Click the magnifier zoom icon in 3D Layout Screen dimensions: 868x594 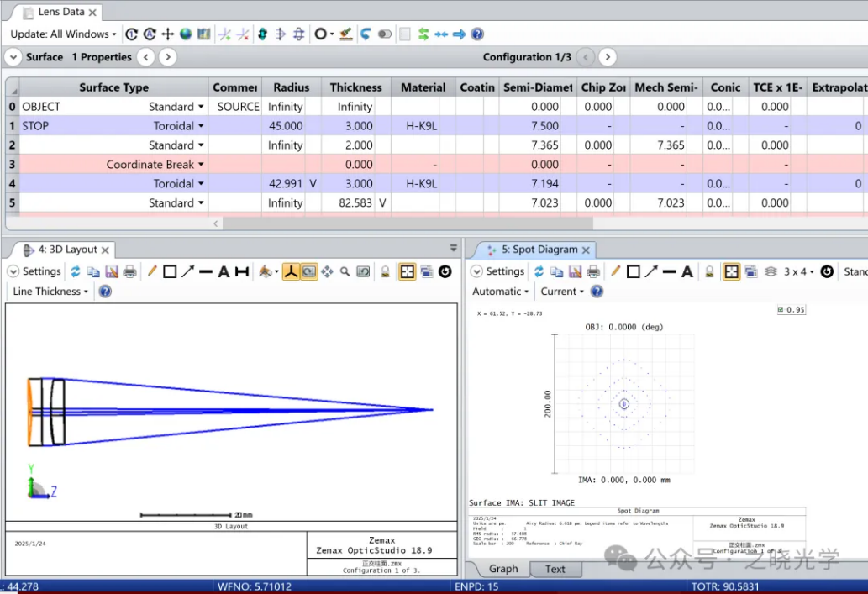coord(345,271)
